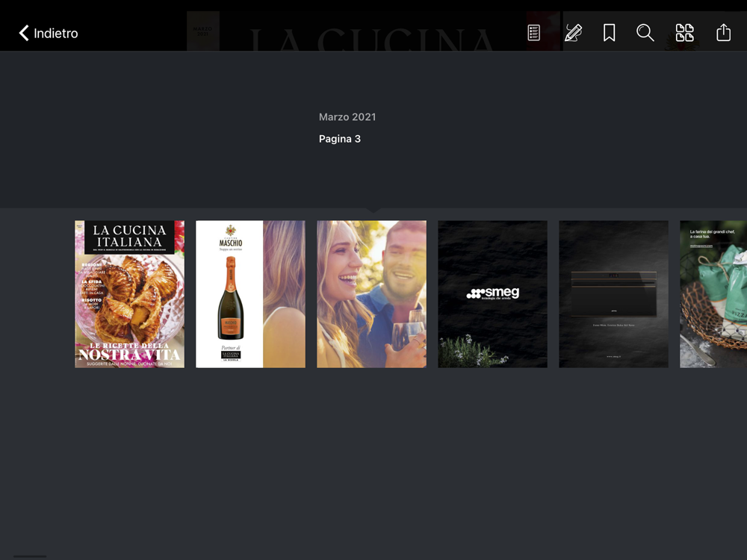Screen dimensions: 747x560
Task: Open the share icon
Action: 723,32
